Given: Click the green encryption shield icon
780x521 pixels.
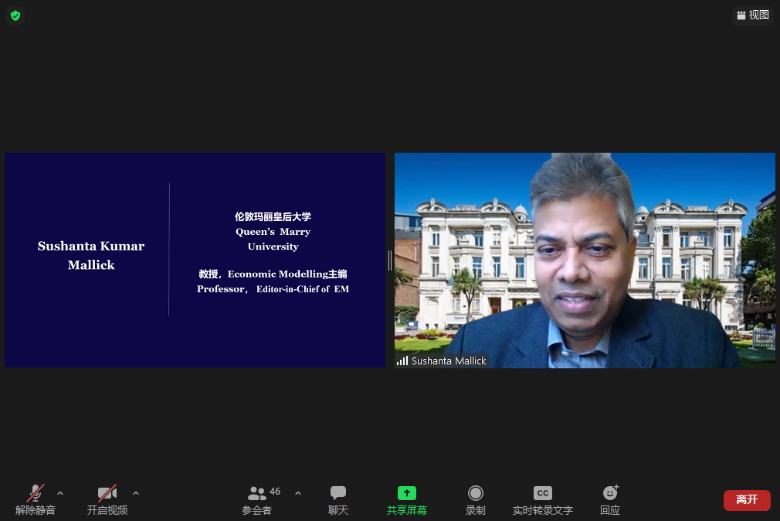Looking at the screenshot, I should click(x=15, y=15).
